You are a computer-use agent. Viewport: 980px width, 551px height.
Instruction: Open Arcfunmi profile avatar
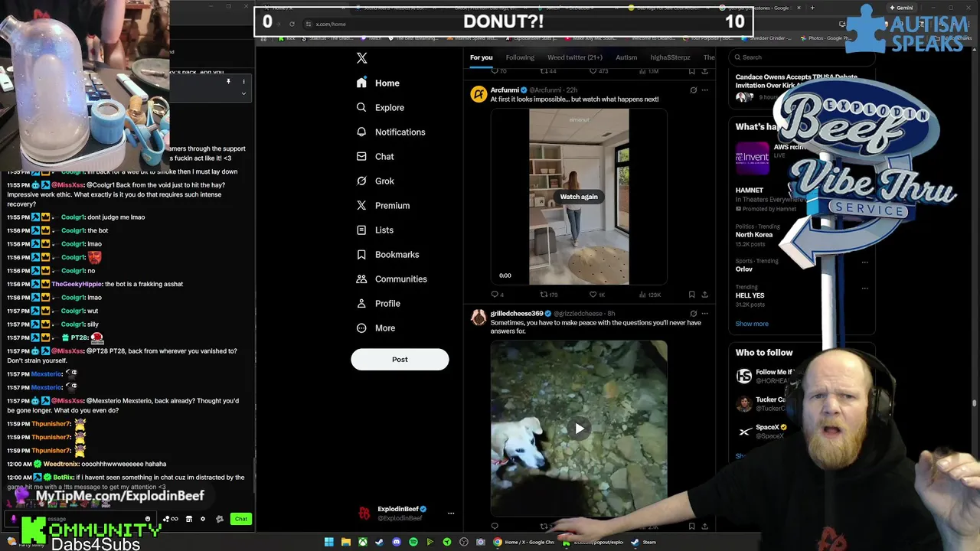(x=479, y=94)
